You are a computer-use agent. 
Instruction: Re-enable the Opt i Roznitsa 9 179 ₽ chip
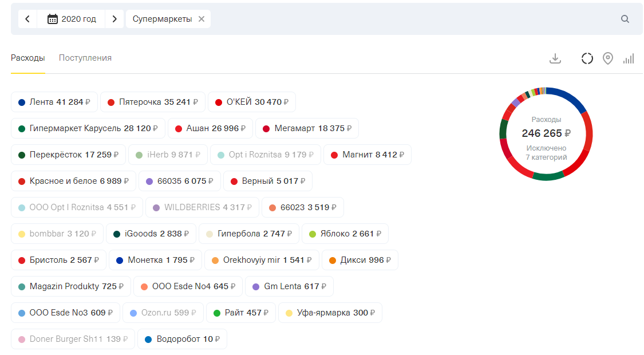[265, 155]
